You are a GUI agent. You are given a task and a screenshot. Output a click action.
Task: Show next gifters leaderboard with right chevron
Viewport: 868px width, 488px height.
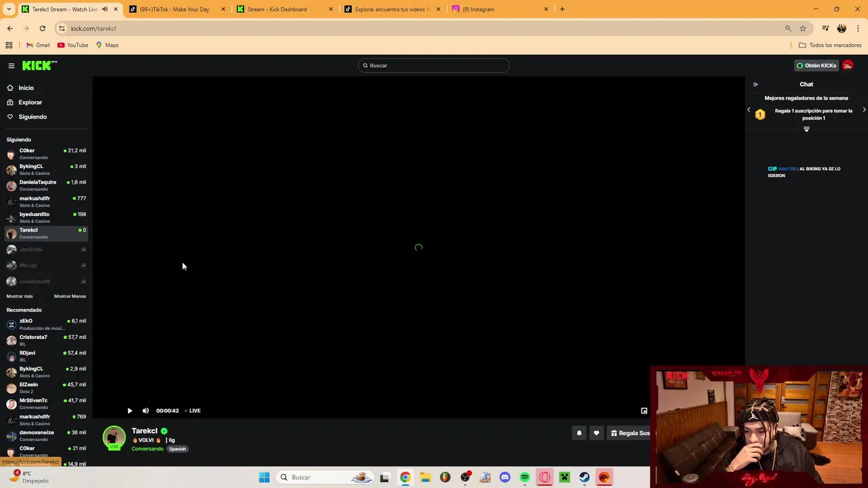tap(864, 110)
